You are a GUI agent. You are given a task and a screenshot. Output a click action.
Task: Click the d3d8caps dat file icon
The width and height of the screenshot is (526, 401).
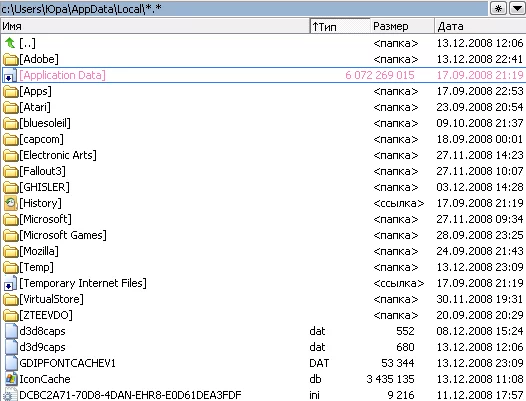click(11, 331)
